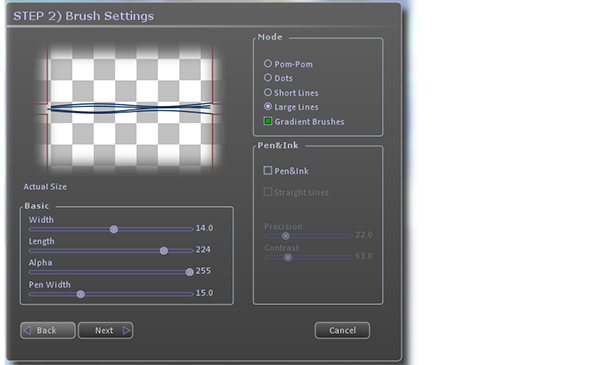Click the Length slider handle
The image size is (600, 365).
164,251
